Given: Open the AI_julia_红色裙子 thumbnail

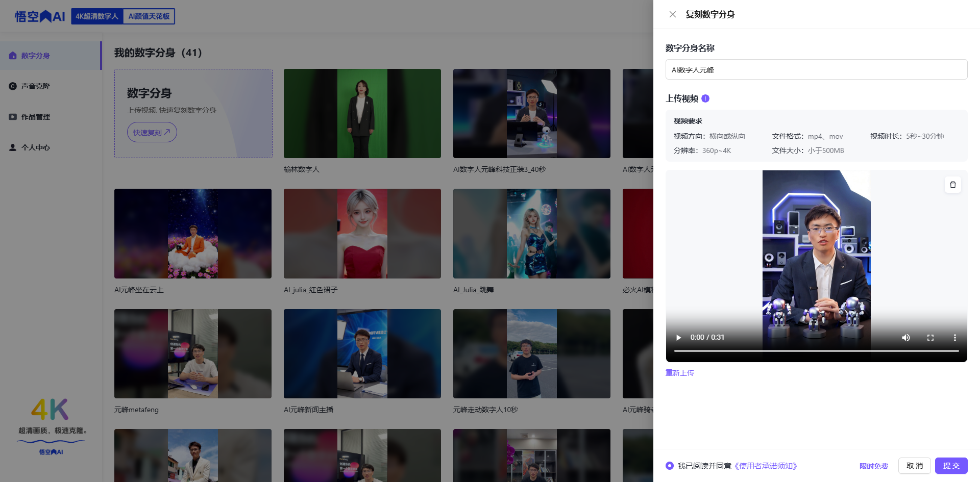Looking at the screenshot, I should tap(362, 234).
